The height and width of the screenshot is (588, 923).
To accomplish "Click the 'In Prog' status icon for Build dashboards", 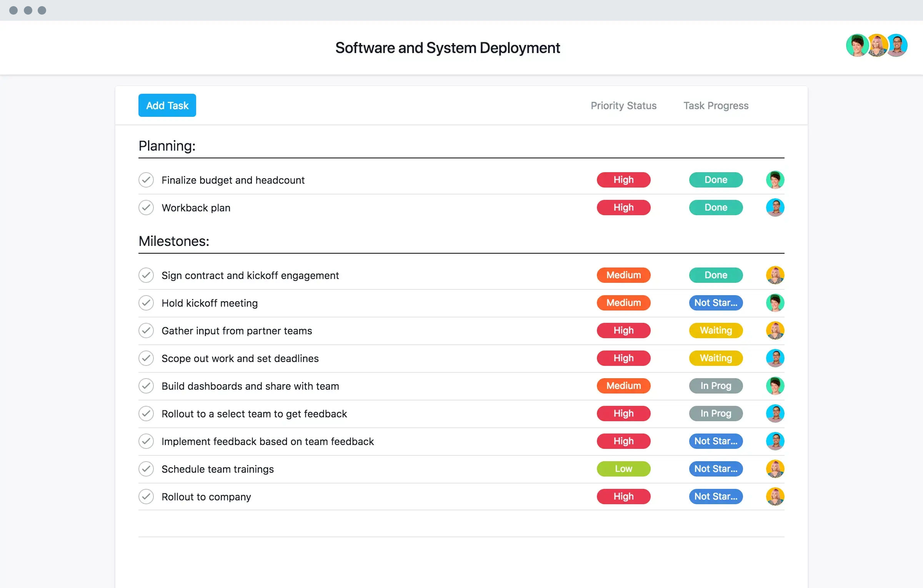I will coord(716,386).
